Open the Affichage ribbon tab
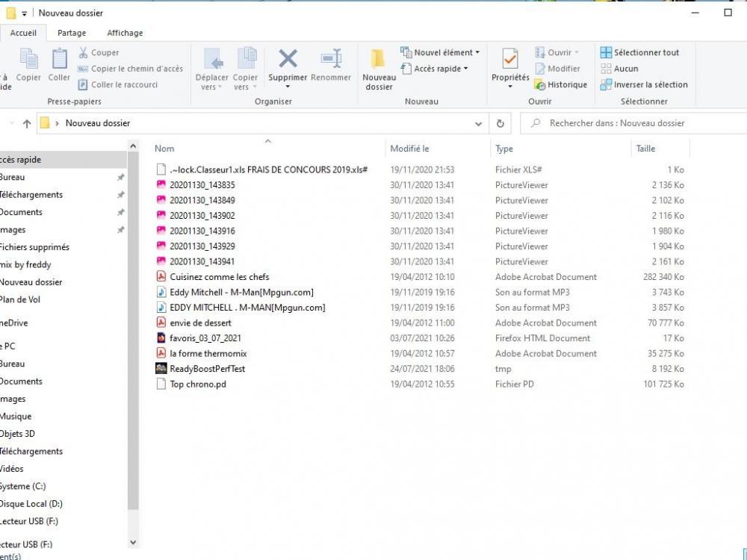Screen dimensions: 747x560 [x=125, y=33]
